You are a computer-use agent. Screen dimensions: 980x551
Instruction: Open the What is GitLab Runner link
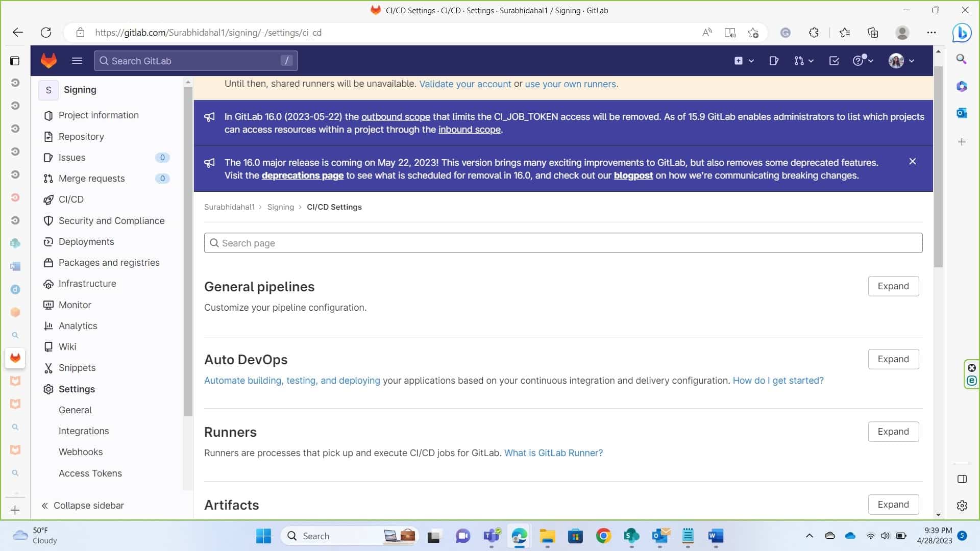[x=553, y=453]
